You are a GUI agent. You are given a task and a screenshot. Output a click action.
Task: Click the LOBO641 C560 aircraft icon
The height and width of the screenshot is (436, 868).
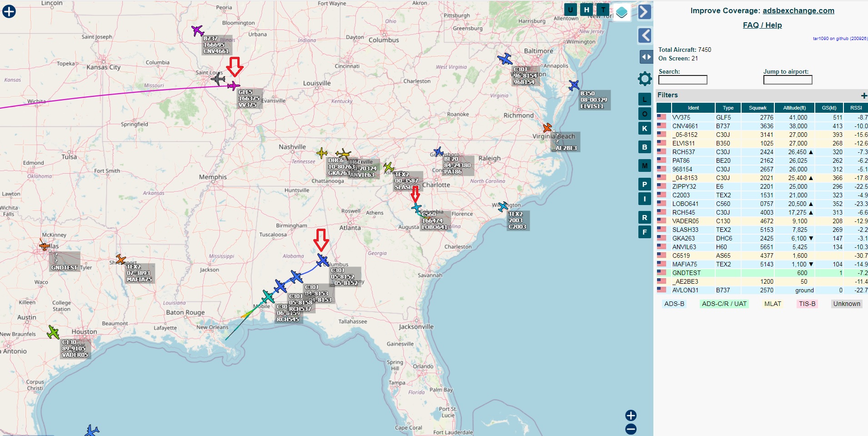pyautogui.click(x=416, y=208)
